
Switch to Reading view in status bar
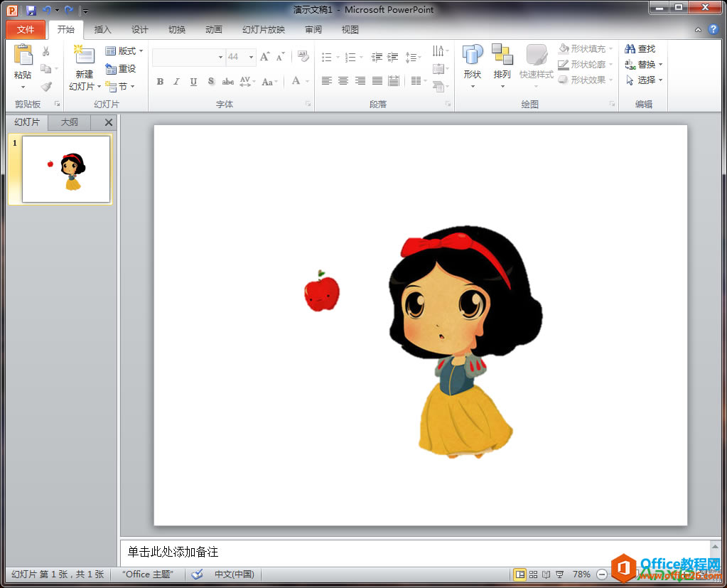tap(546, 574)
